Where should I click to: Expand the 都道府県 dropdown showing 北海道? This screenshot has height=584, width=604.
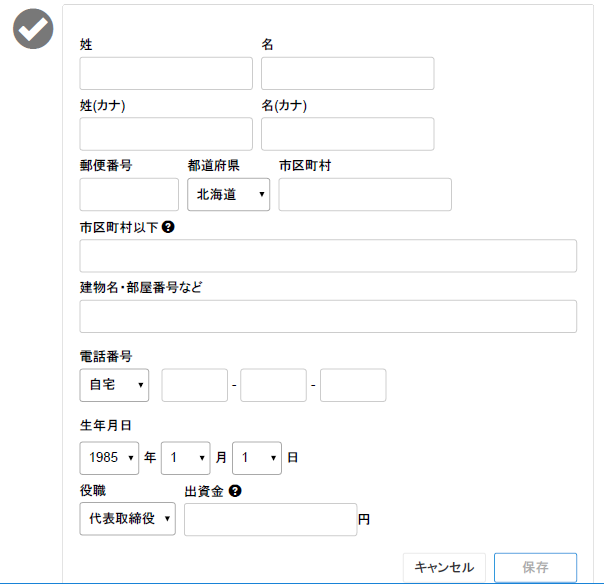(x=228, y=195)
